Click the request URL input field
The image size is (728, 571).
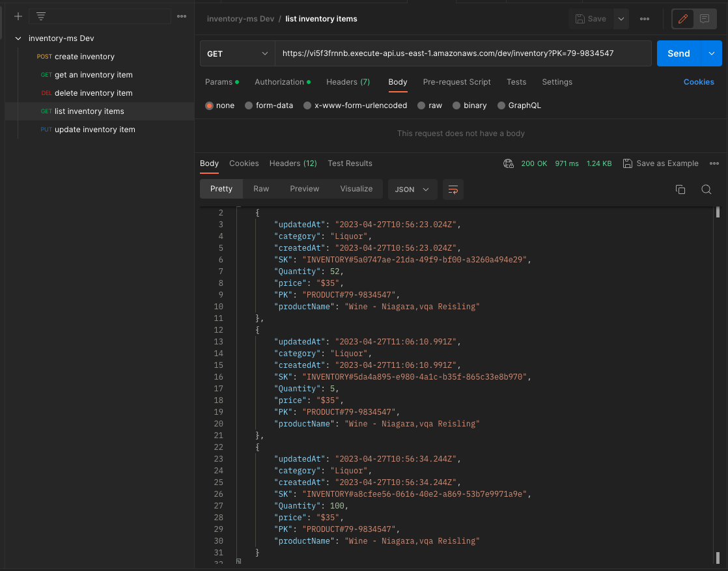coord(464,53)
